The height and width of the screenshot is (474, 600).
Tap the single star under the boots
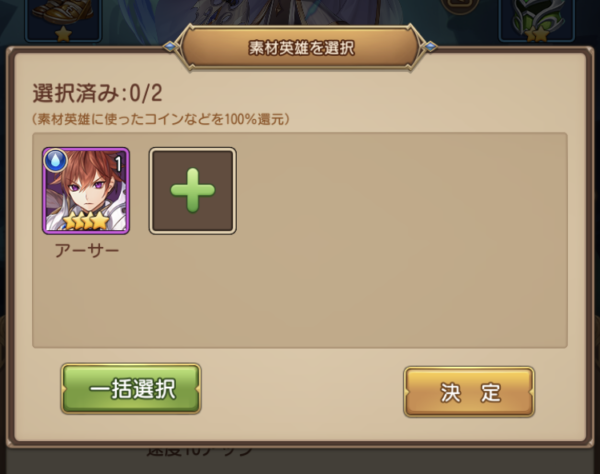[x=63, y=34]
